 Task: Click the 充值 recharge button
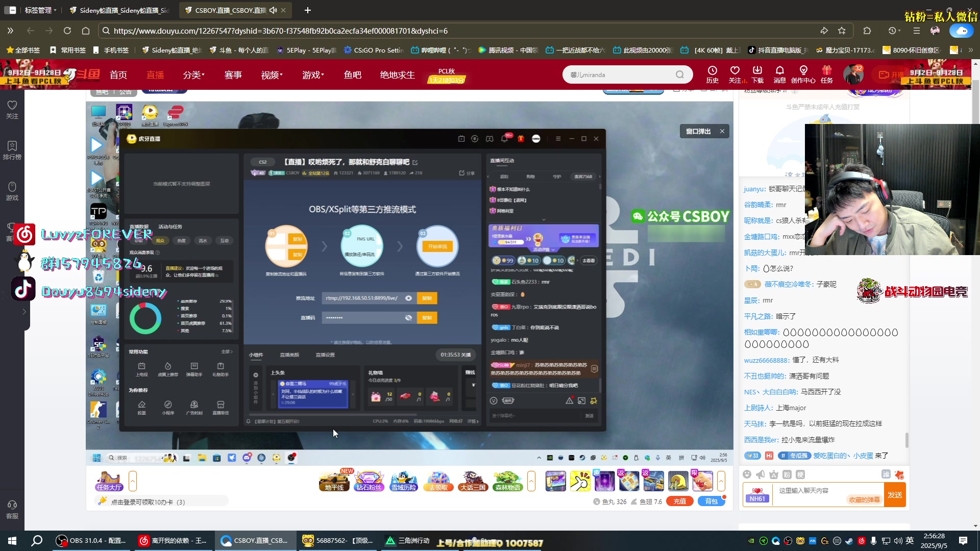tap(680, 502)
